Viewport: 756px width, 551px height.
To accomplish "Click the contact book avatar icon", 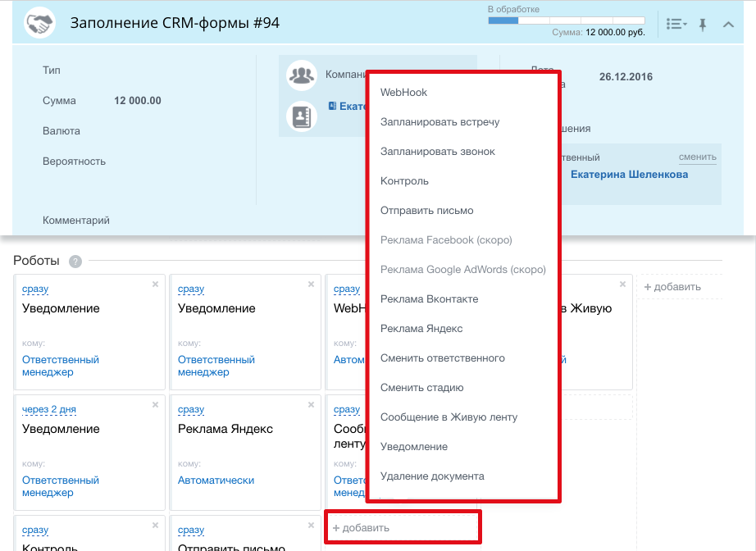I will coord(302,116).
